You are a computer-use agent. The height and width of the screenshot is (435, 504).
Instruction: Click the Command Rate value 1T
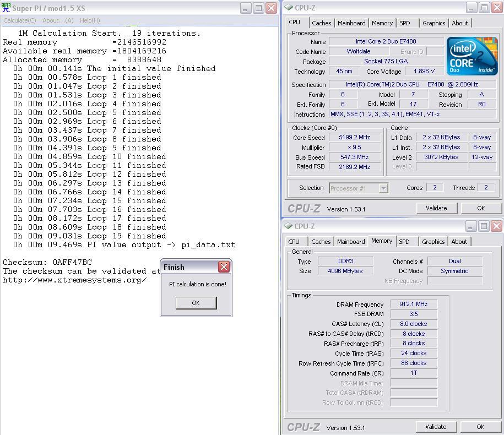pyautogui.click(x=414, y=373)
